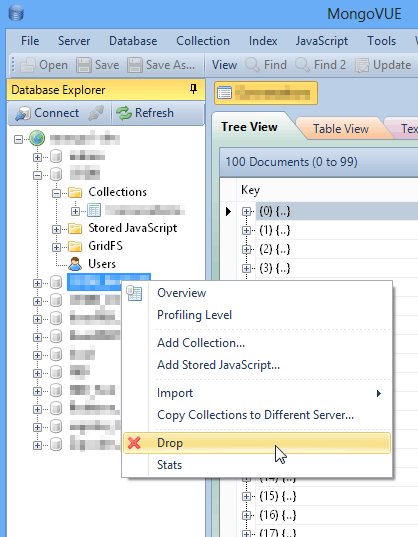Expand document (15) in tree view
Viewport: 418px width, 537px height.
coord(246,496)
